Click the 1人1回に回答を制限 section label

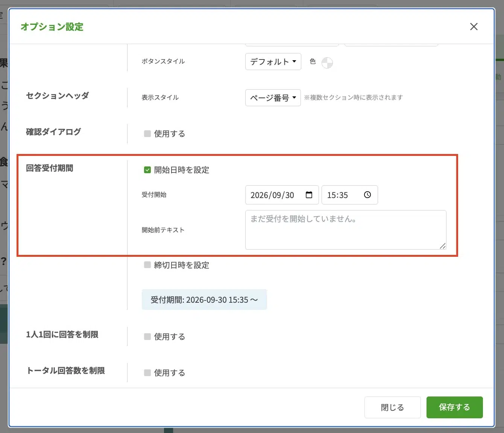62,334
